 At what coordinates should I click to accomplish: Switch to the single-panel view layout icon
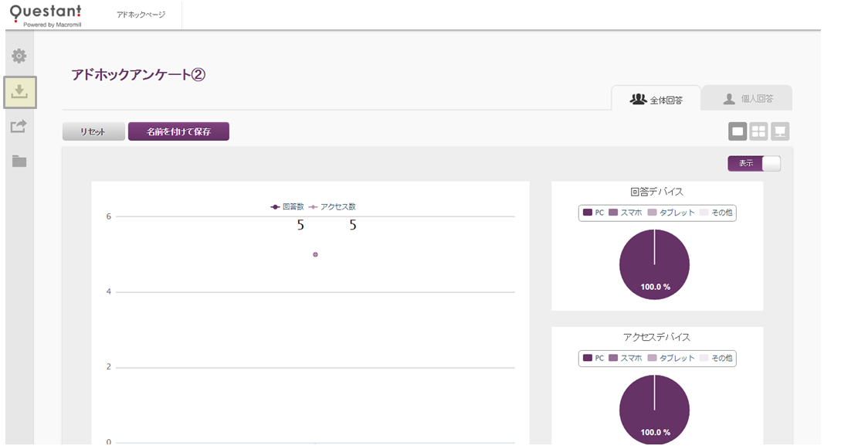(737, 131)
